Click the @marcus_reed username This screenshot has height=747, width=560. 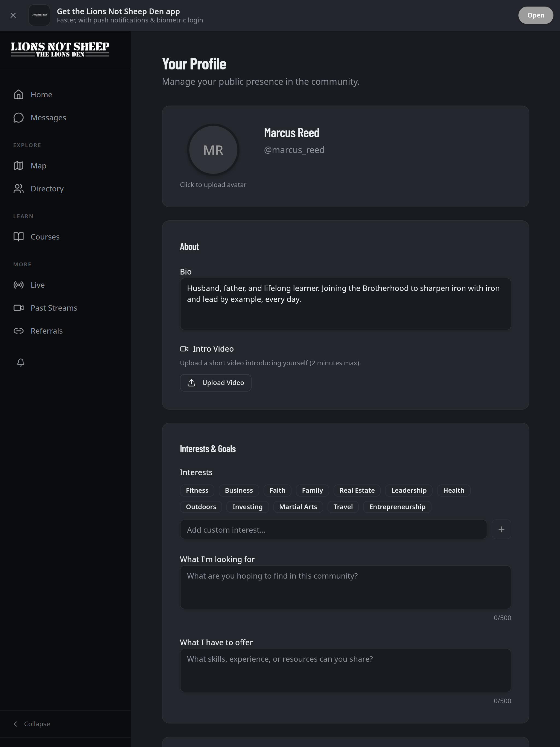pyautogui.click(x=294, y=150)
